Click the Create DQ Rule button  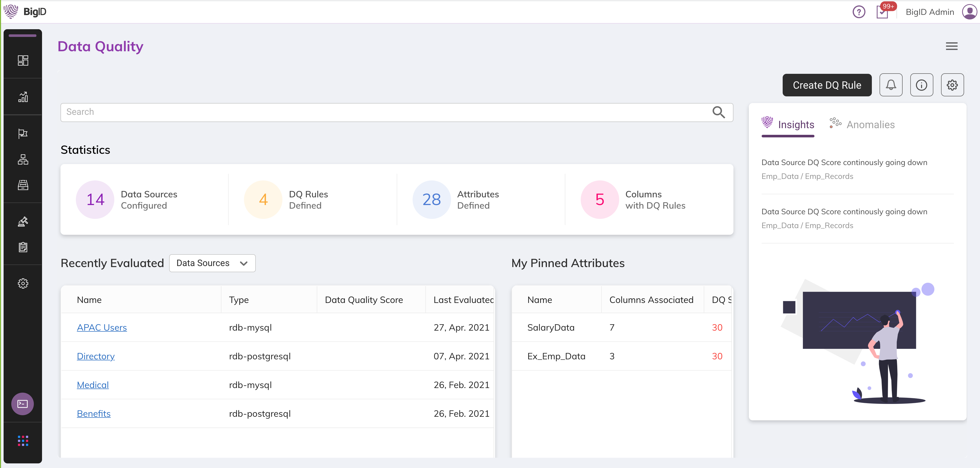827,85
